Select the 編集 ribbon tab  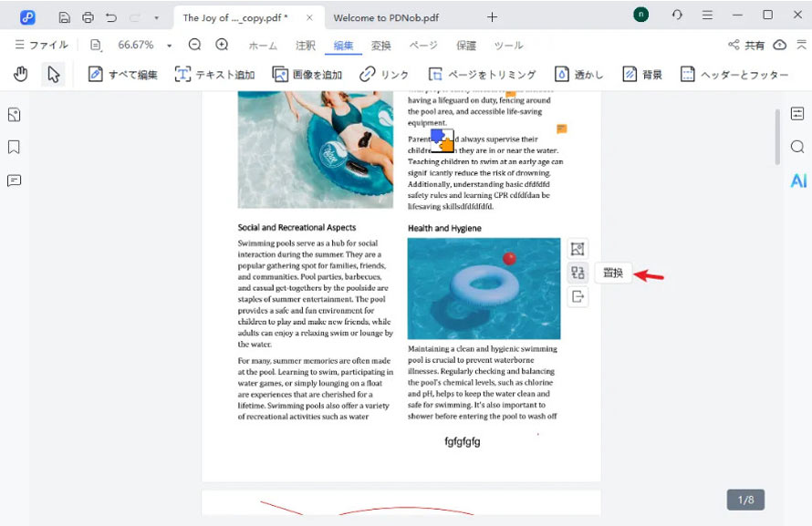(x=343, y=46)
